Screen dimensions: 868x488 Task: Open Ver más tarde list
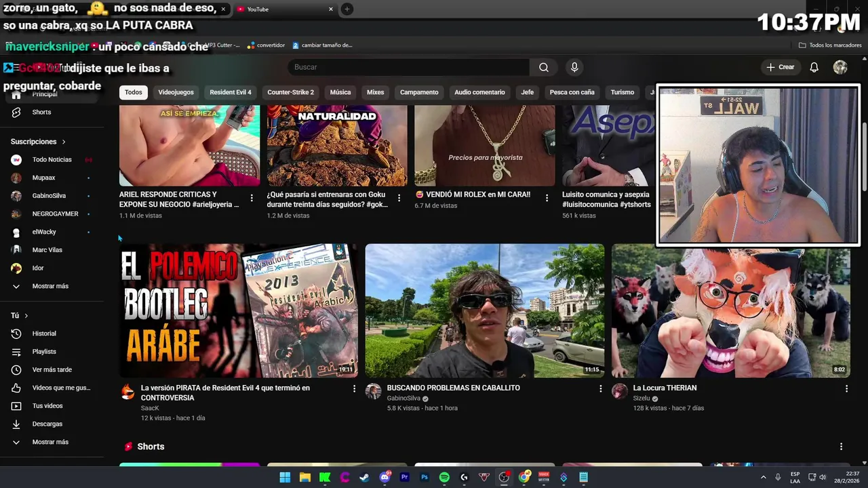click(53, 369)
